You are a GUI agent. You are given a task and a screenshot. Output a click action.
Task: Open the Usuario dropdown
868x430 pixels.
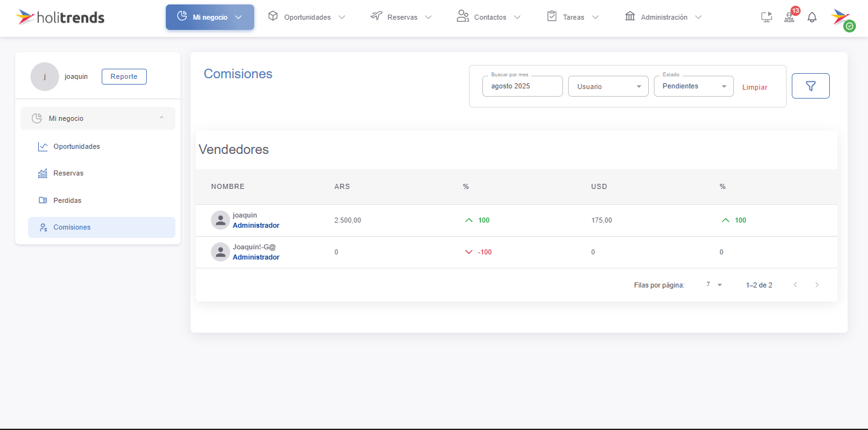click(608, 86)
